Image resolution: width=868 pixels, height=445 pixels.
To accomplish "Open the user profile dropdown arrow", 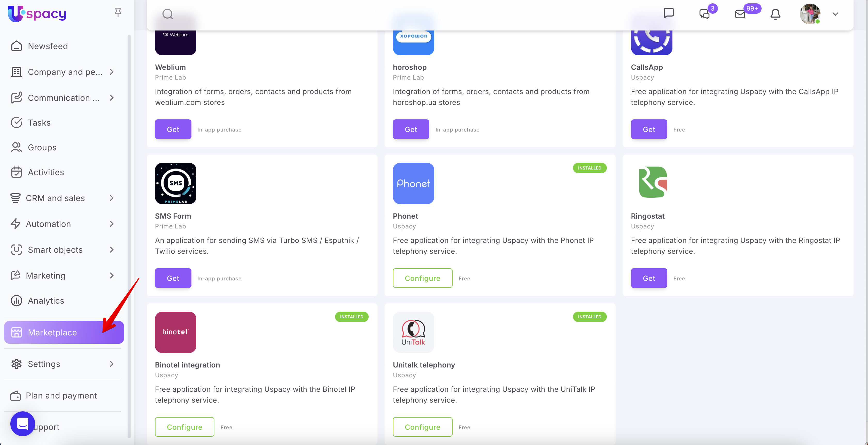I will (x=835, y=14).
